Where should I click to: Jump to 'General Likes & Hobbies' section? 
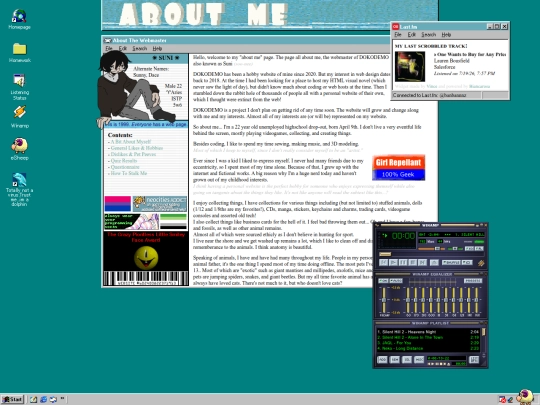point(137,148)
